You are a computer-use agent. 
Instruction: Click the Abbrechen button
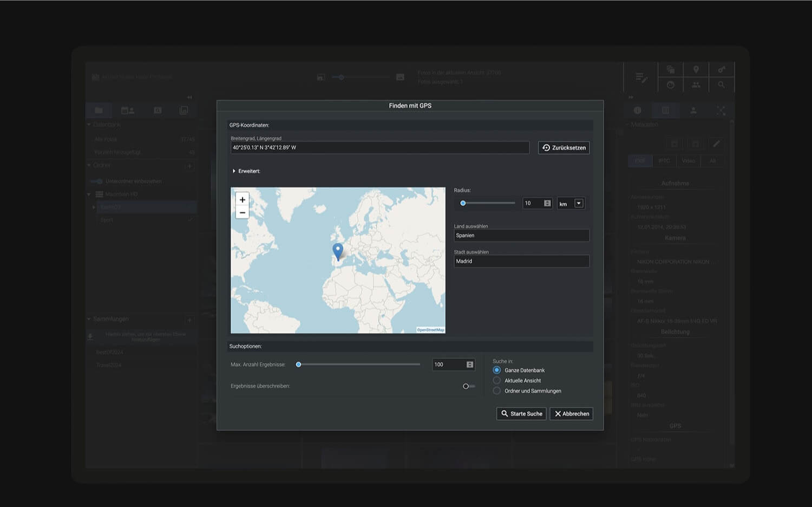[572, 414]
